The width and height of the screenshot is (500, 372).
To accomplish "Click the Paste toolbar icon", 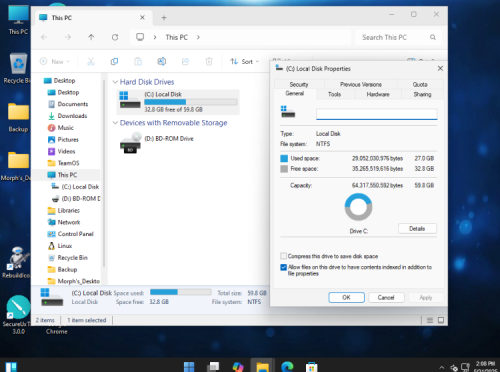I will [x=138, y=61].
